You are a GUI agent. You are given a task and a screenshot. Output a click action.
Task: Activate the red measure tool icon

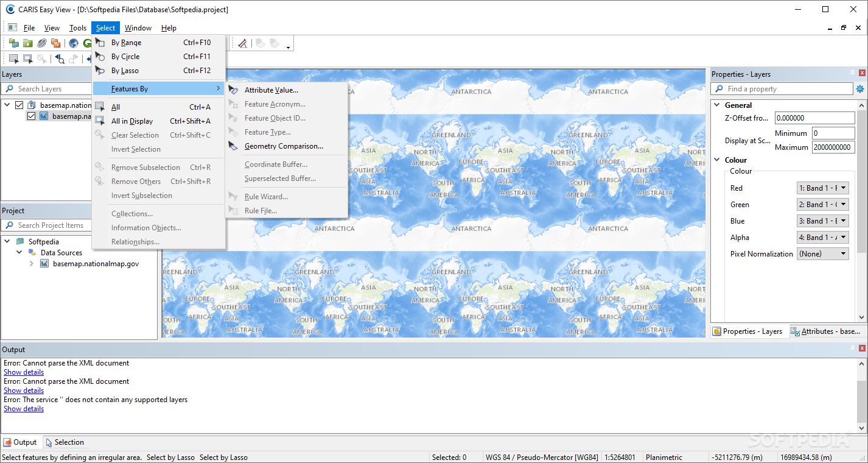(x=242, y=43)
